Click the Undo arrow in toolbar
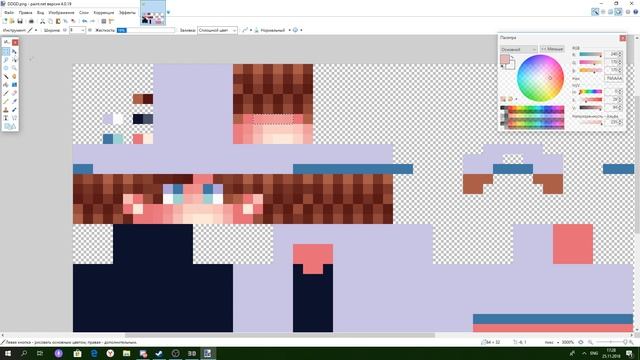The image size is (640, 360). 84,21
